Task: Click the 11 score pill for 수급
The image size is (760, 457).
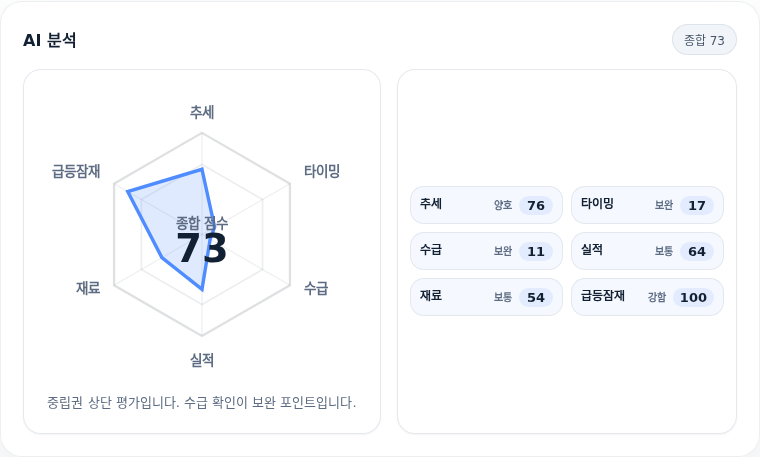Action: click(x=536, y=252)
